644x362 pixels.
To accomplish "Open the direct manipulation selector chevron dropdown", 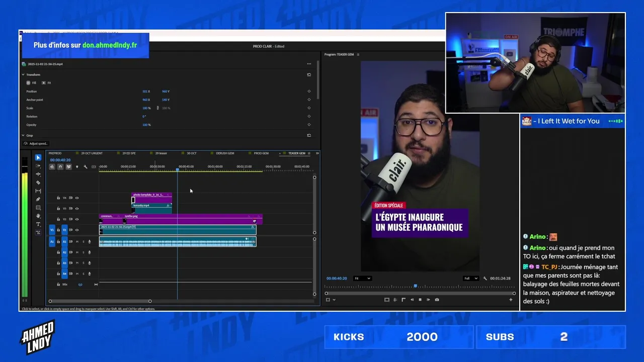I will pyautogui.click(x=334, y=300).
